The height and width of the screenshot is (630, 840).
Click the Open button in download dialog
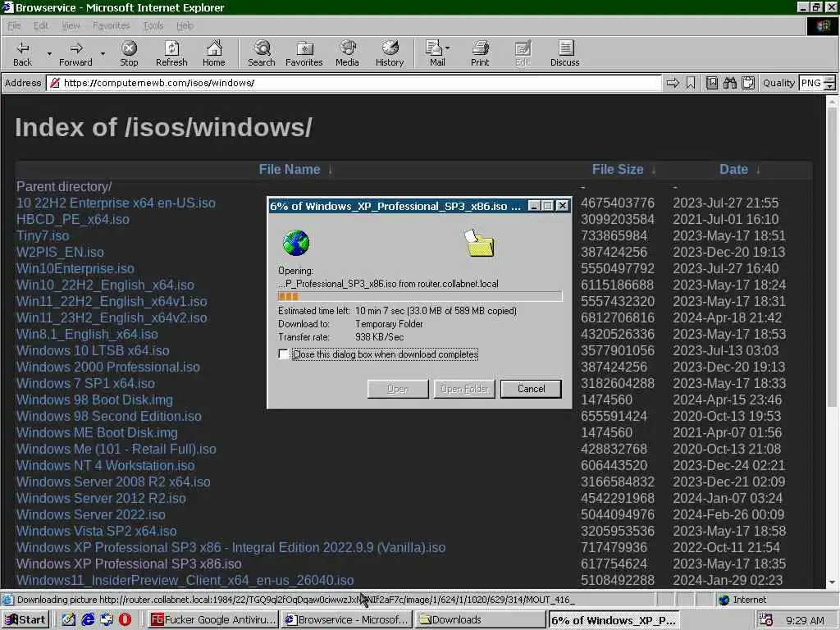[398, 389]
